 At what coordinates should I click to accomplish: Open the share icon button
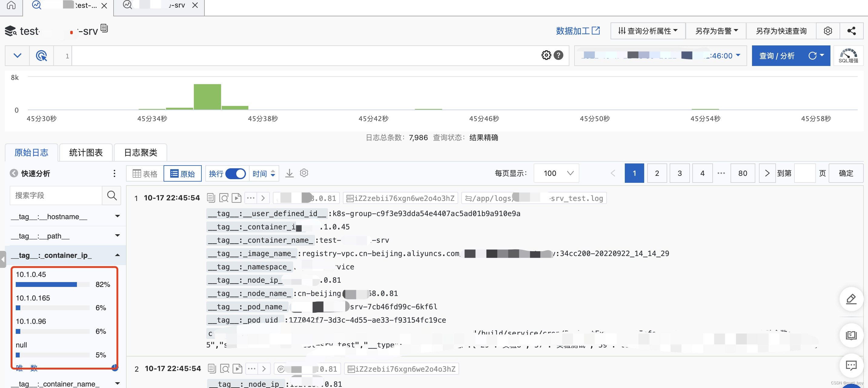coord(851,31)
